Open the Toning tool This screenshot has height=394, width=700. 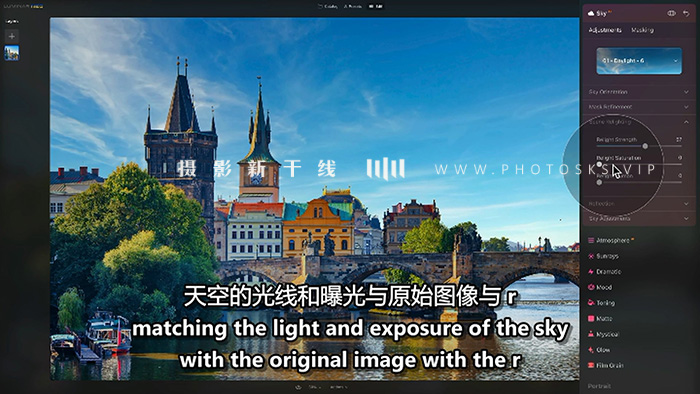601,303
